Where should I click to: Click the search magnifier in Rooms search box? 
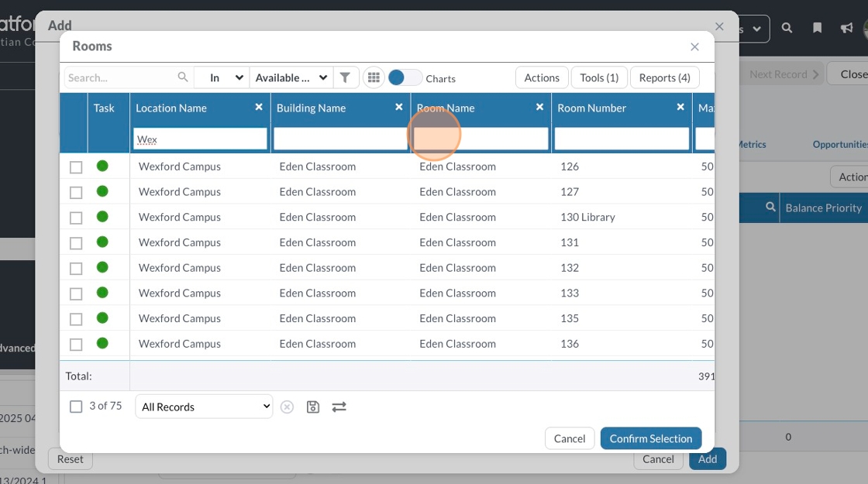pos(183,77)
